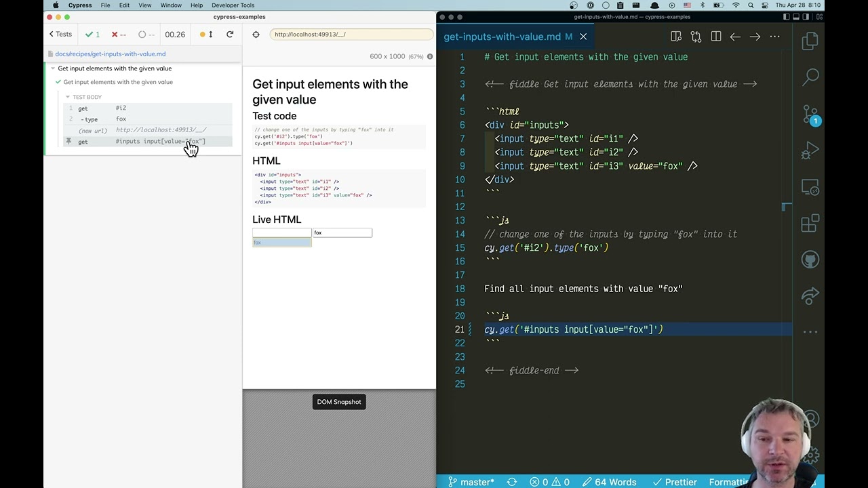Open markdown preview to the side
The width and height of the screenshot is (868, 488).
[676, 37]
